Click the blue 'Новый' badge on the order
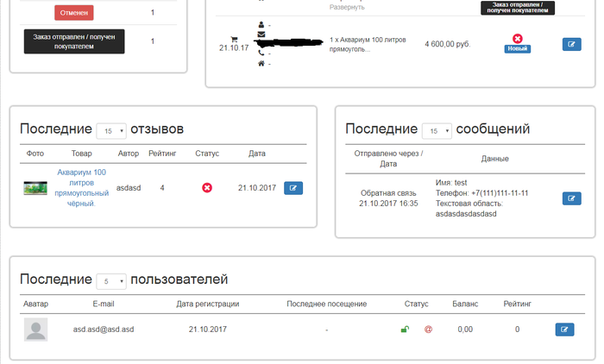The image size is (604, 364). pos(517,49)
